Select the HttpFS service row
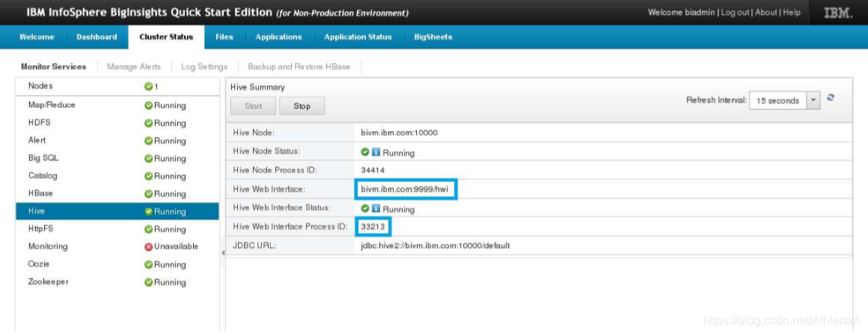 click(x=117, y=228)
